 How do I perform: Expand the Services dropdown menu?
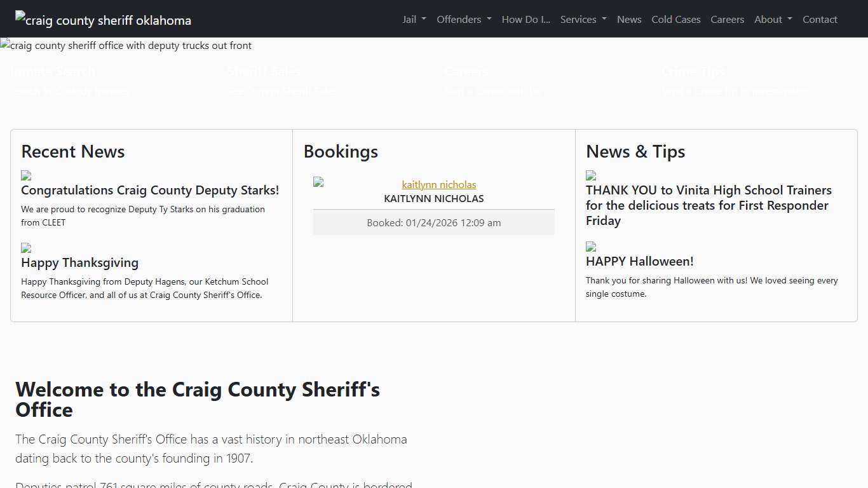(583, 19)
